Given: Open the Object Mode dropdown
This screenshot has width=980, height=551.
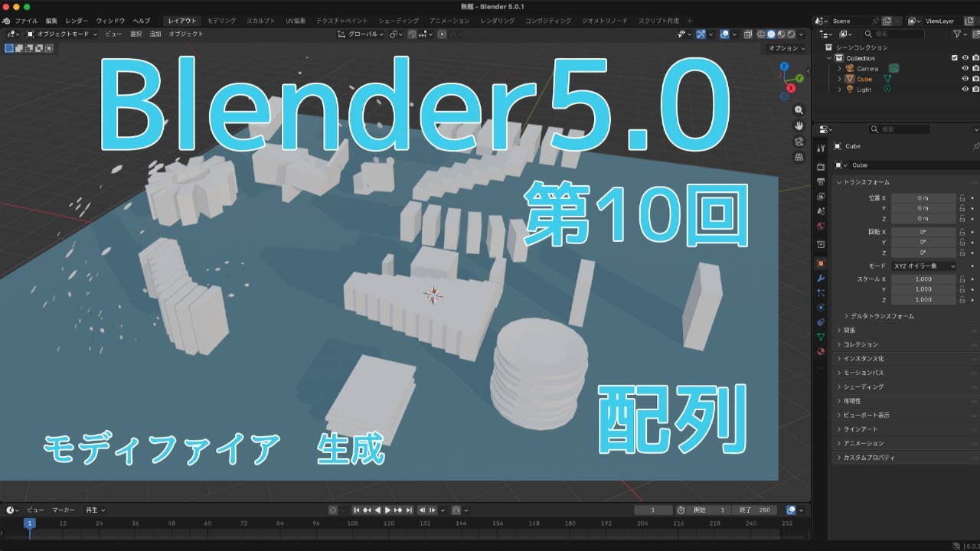Looking at the screenshot, I should point(63,34).
